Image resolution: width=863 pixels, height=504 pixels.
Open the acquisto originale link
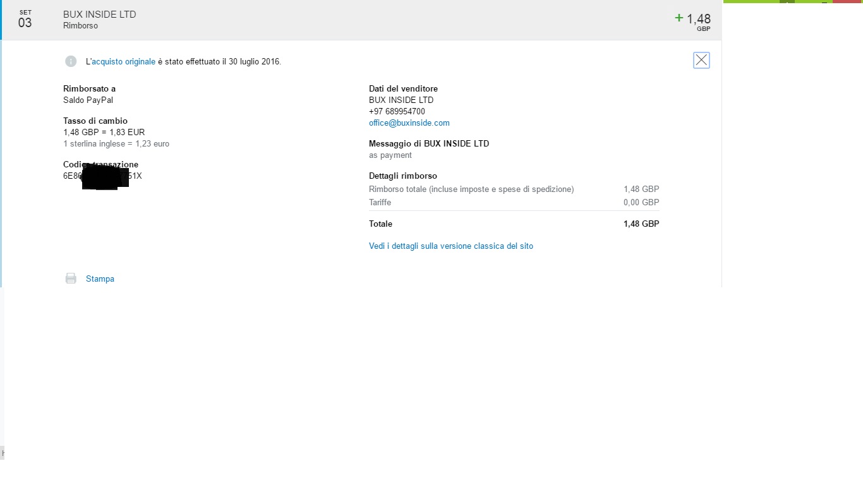click(124, 62)
